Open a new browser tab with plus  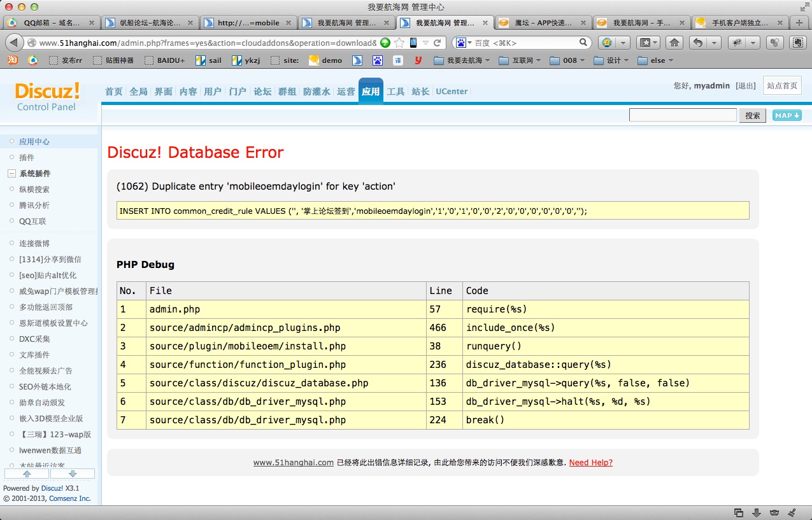click(799, 22)
